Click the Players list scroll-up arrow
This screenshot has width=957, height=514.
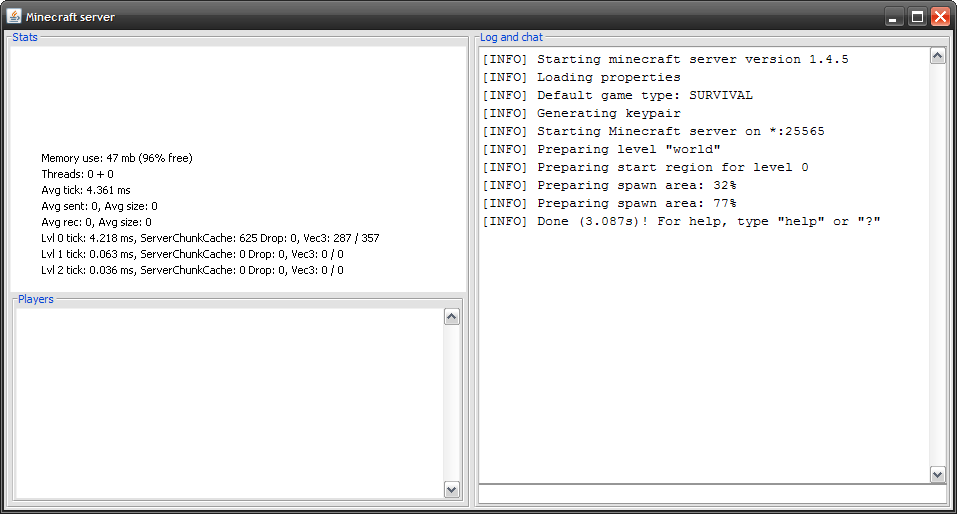(x=452, y=316)
